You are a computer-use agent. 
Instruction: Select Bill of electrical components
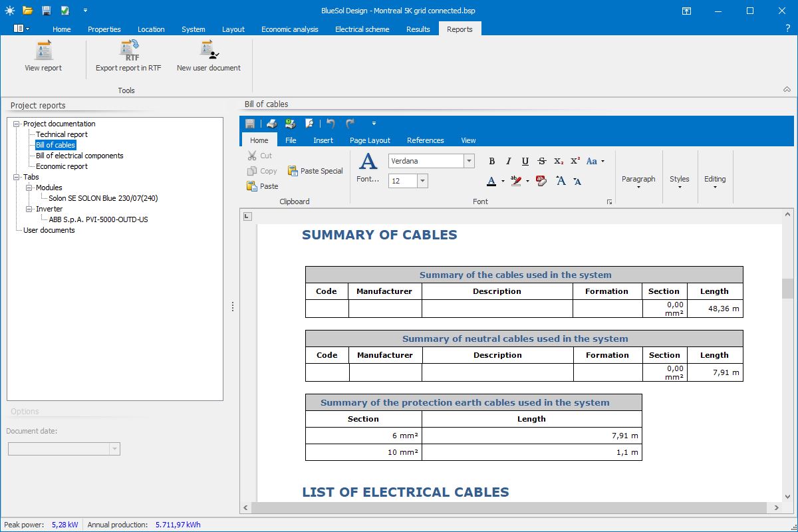click(80, 156)
